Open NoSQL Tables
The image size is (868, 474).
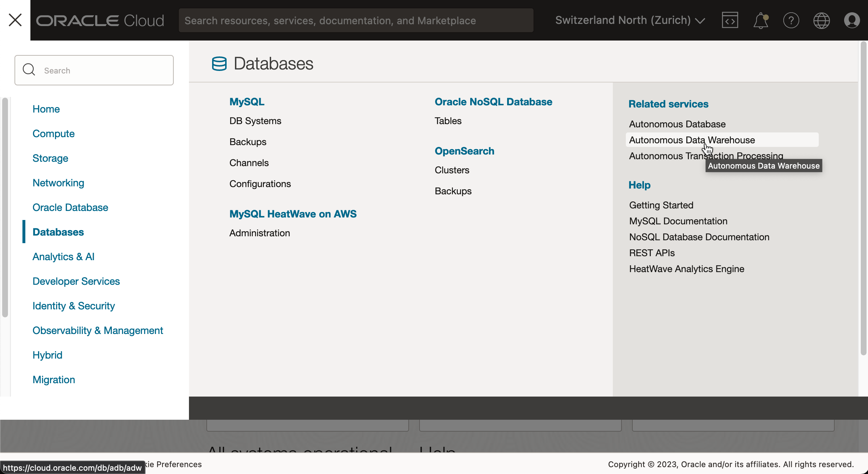(448, 121)
